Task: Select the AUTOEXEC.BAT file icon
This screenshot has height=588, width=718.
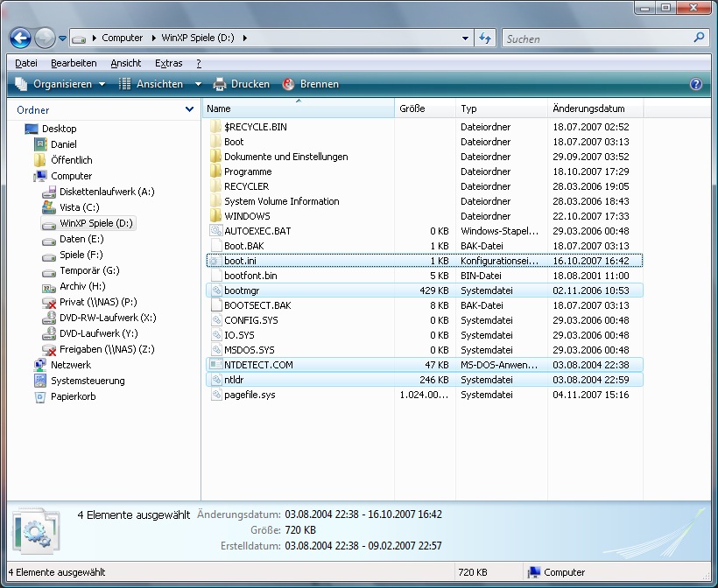Action: pyautogui.click(x=215, y=231)
